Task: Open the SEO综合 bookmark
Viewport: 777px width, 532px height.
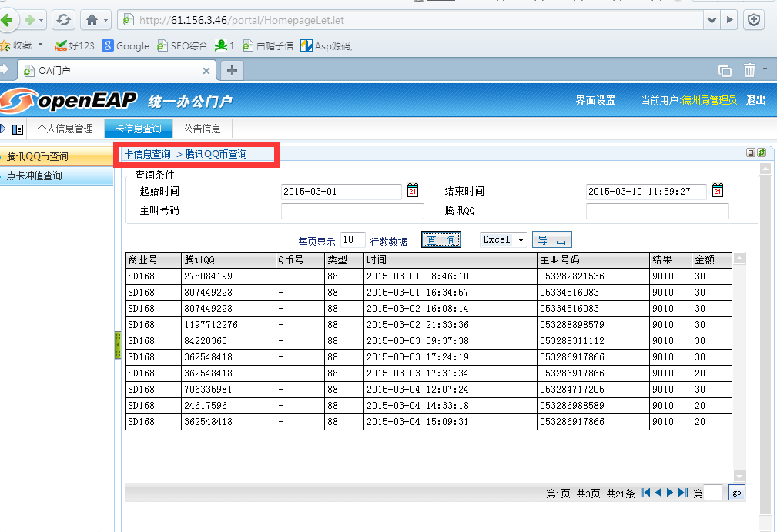Action: (x=182, y=45)
